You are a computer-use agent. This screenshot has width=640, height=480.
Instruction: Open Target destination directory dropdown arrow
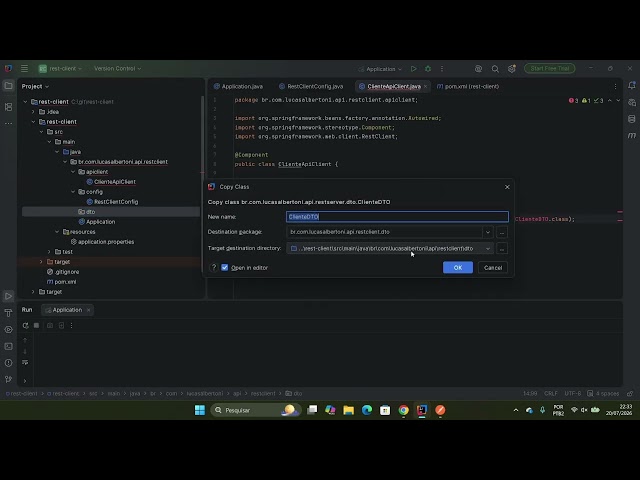click(x=487, y=248)
